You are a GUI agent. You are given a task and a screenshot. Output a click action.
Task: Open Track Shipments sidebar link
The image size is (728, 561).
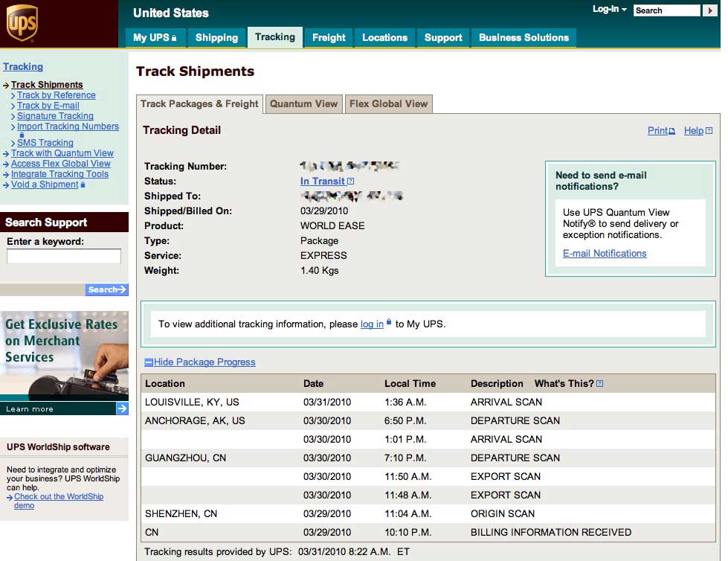coord(47,85)
